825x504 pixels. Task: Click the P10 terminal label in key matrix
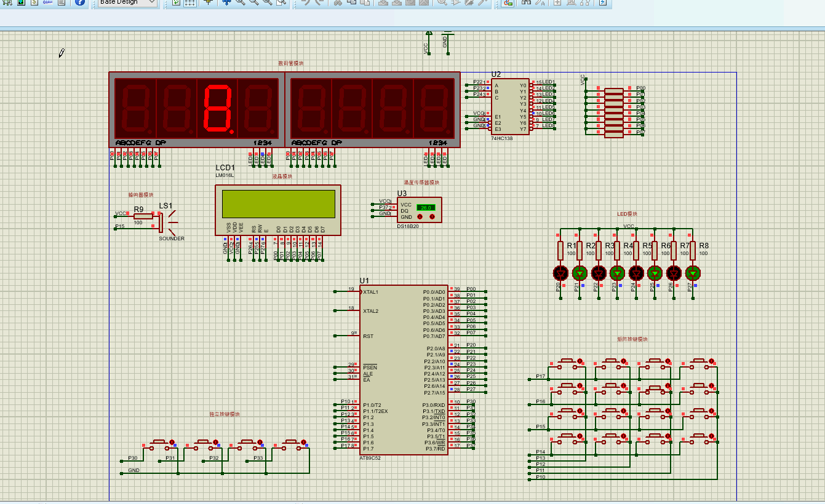540,477
